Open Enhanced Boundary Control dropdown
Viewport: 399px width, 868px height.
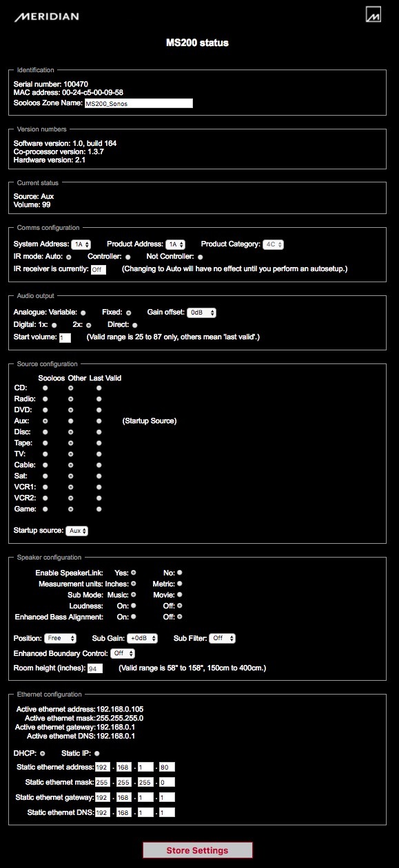pyautogui.click(x=123, y=653)
